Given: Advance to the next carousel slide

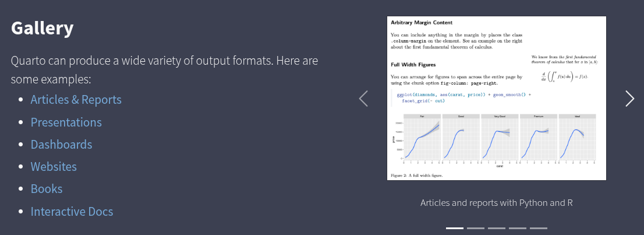Looking at the screenshot, I should pos(629,99).
